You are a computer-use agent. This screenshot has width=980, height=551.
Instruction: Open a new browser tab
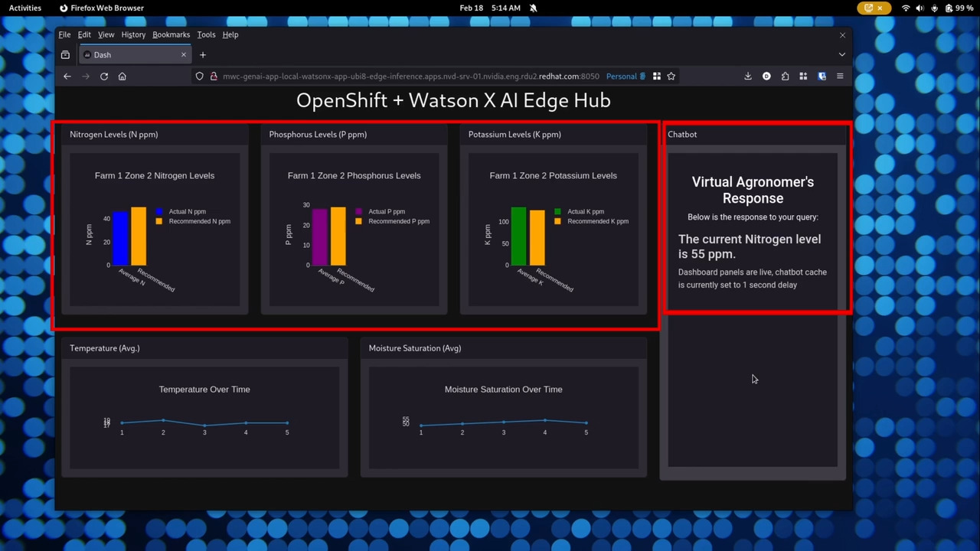[x=203, y=55]
